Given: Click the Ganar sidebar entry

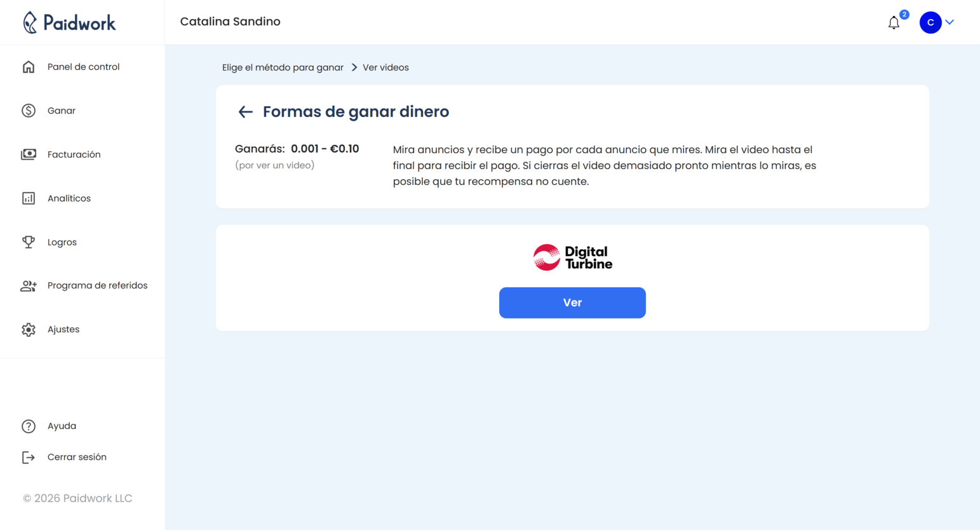Looking at the screenshot, I should pyautogui.click(x=61, y=110).
